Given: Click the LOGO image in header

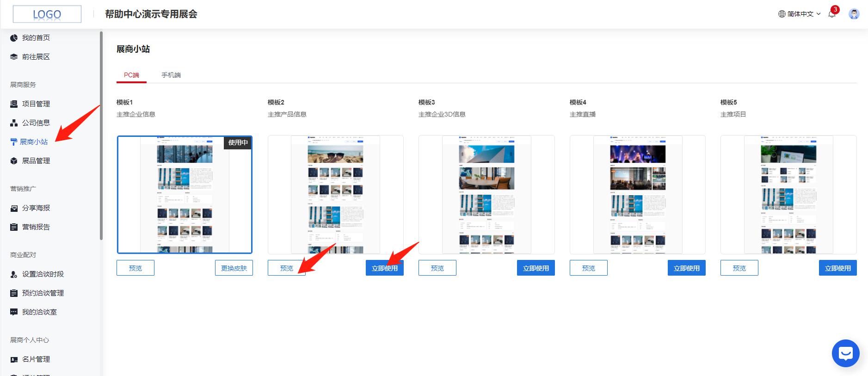Looking at the screenshot, I should point(47,14).
